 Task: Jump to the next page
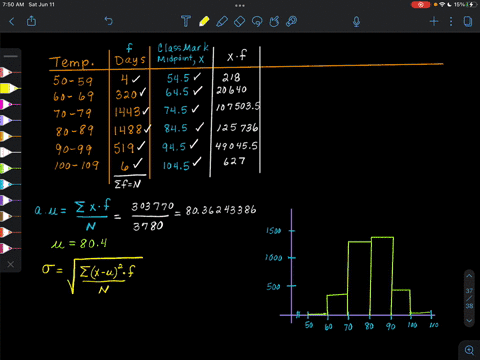click(469, 321)
